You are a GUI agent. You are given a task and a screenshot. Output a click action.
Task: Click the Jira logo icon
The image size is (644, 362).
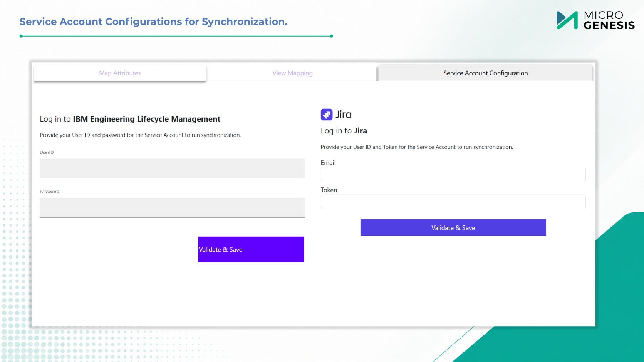327,115
